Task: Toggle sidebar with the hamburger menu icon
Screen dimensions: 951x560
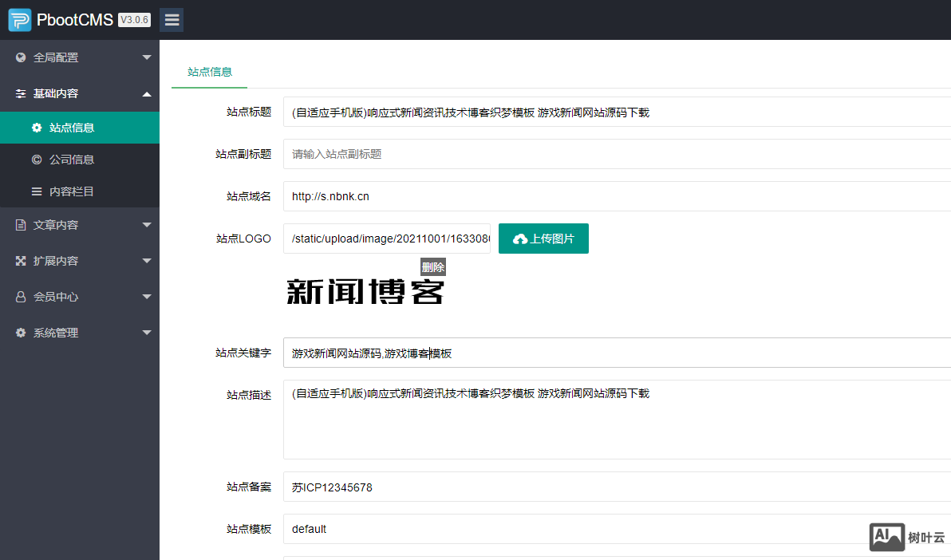Action: click(172, 20)
